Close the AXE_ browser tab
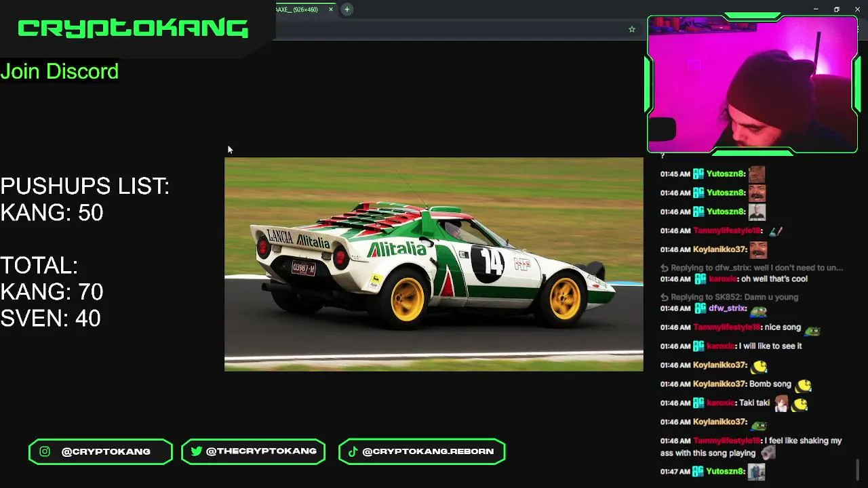 point(331,9)
